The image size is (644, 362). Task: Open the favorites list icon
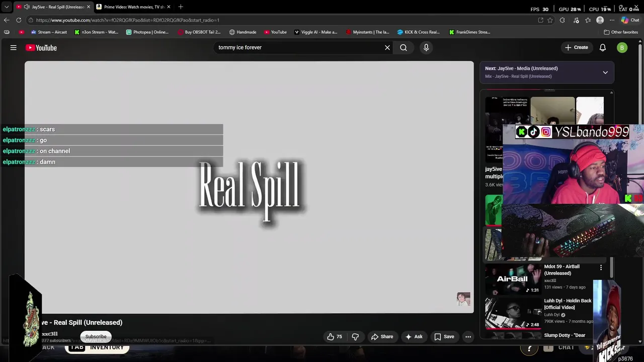coord(588,20)
